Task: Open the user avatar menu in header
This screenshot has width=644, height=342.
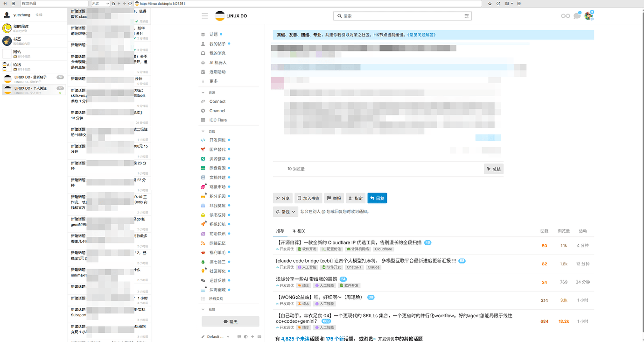Action: click(x=589, y=16)
